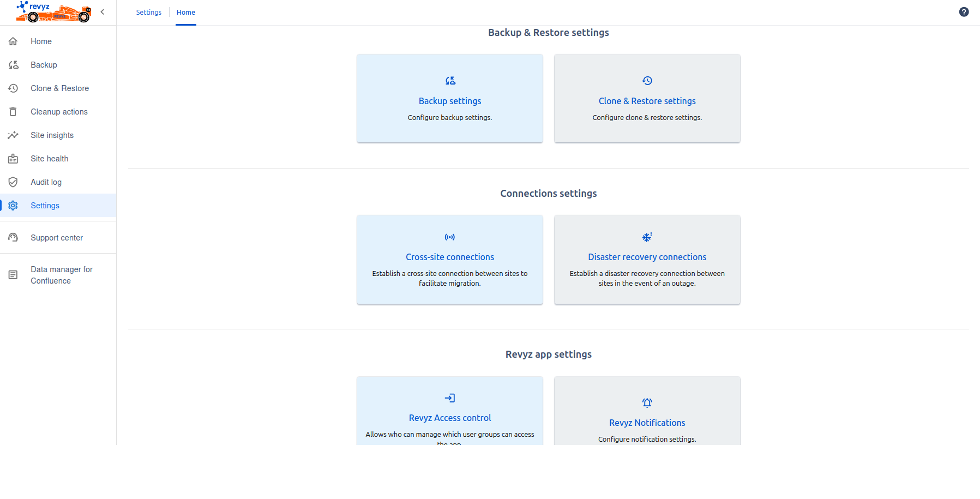Open Site insights chart icon
The width and height of the screenshot is (980, 499).
click(x=13, y=135)
